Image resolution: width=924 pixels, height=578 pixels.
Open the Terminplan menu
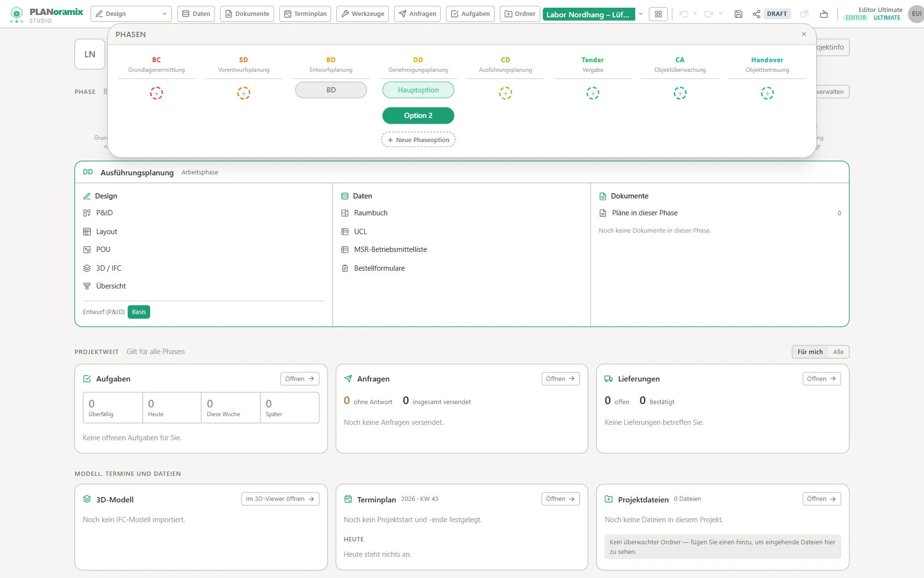click(305, 14)
